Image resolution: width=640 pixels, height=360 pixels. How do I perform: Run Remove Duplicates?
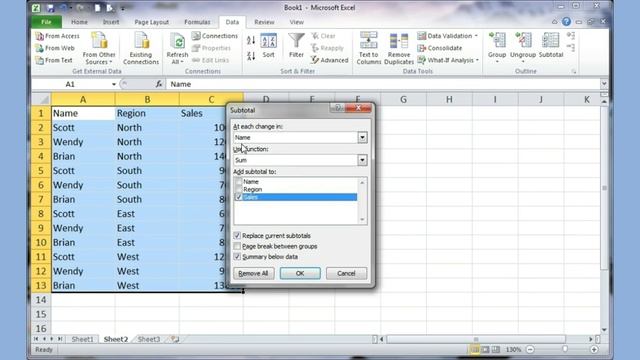click(399, 48)
